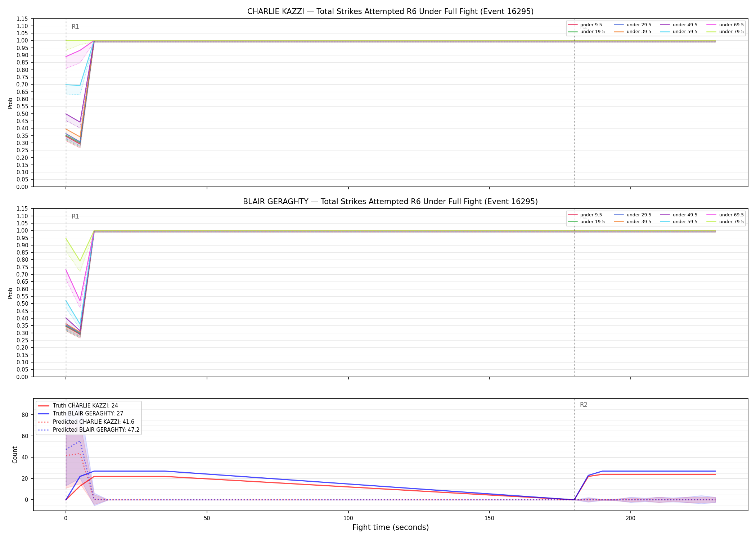Click the R1 marker in Blair Geraghty chart
The image size is (756, 540).
pos(75,216)
